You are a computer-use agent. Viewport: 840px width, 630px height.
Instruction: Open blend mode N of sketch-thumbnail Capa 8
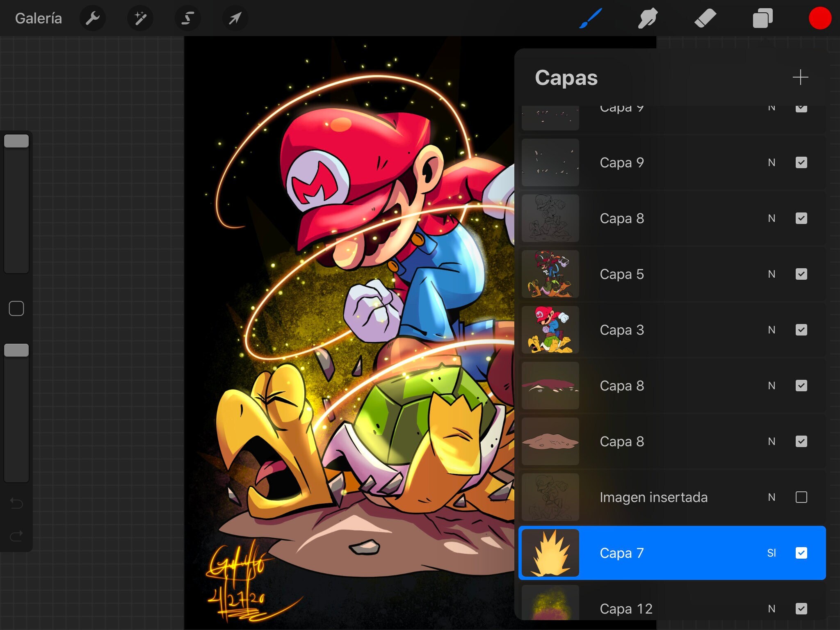pos(772,218)
